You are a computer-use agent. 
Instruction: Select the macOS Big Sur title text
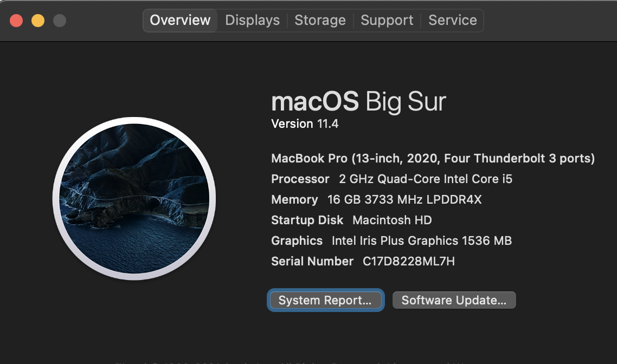coord(358,101)
